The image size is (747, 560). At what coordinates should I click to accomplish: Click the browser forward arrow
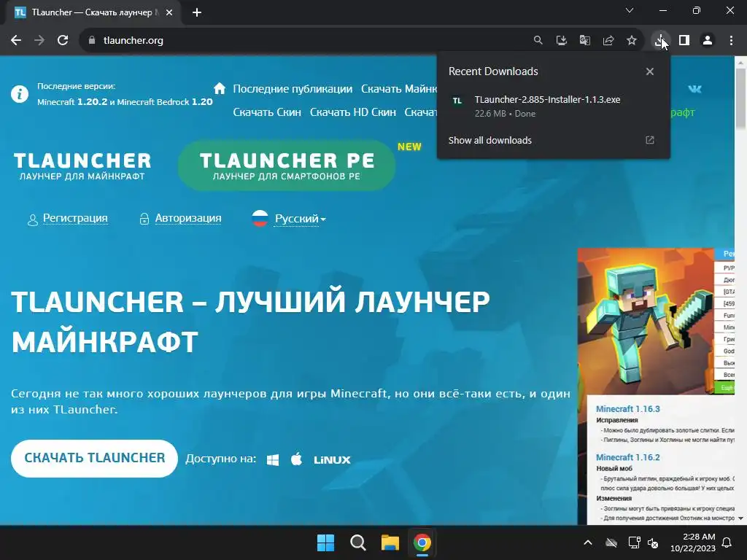click(x=39, y=41)
